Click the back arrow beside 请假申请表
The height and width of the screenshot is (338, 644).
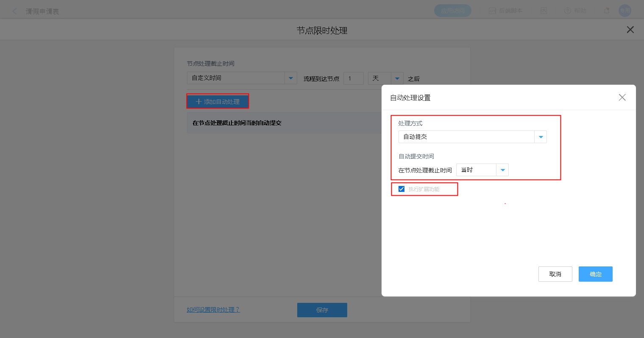click(x=15, y=11)
